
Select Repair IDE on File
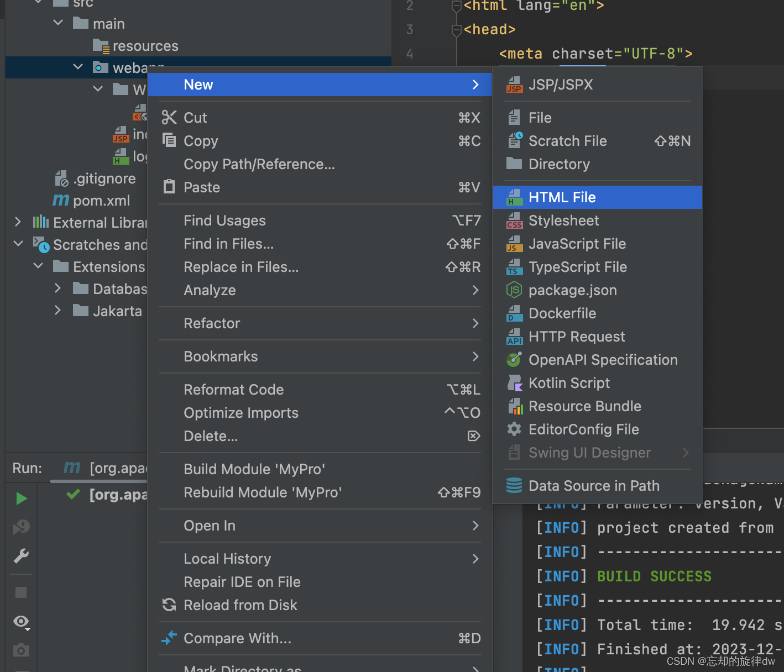320,582
